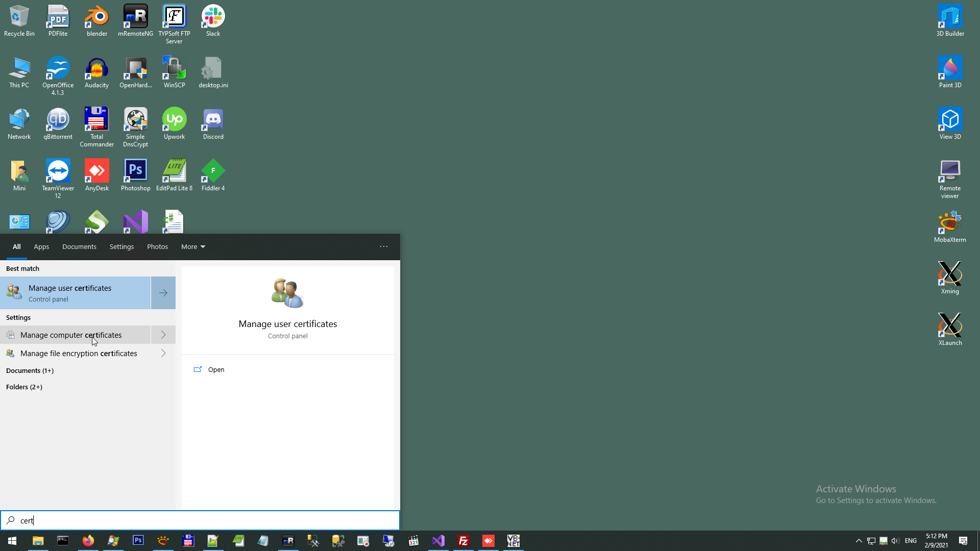This screenshot has height=551, width=980.
Task: Select the Audacity desktop icon
Action: pos(97,73)
